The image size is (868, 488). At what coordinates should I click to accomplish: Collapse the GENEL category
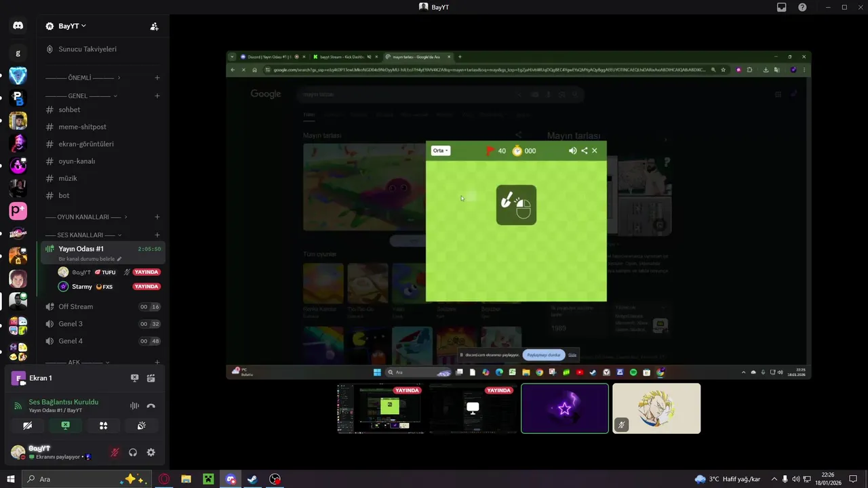tap(81, 96)
